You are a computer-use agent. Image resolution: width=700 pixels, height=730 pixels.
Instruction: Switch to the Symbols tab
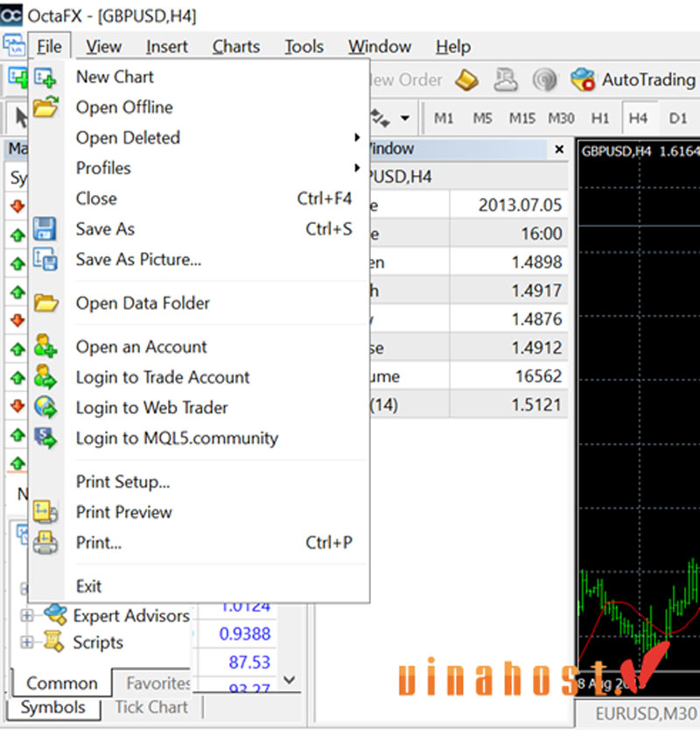click(x=53, y=707)
